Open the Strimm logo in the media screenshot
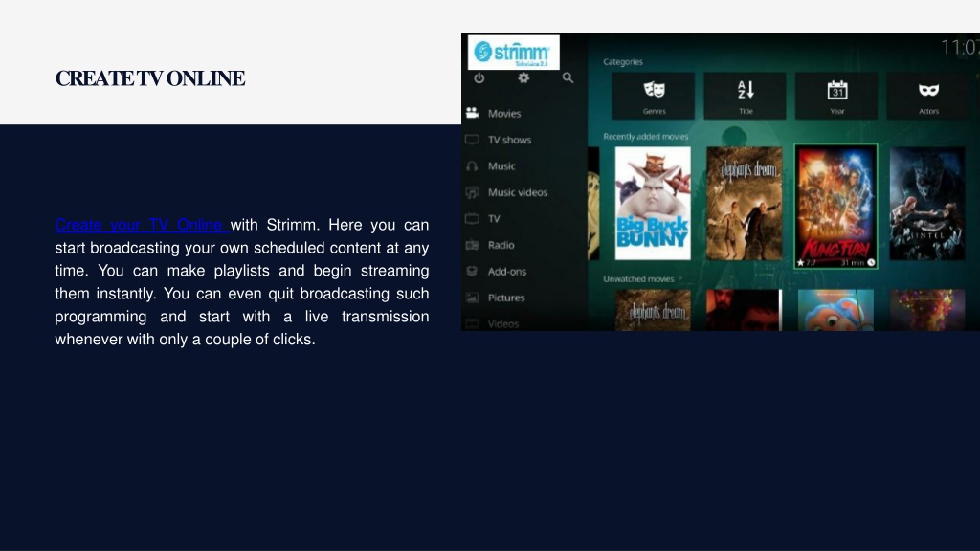 pyautogui.click(x=513, y=53)
